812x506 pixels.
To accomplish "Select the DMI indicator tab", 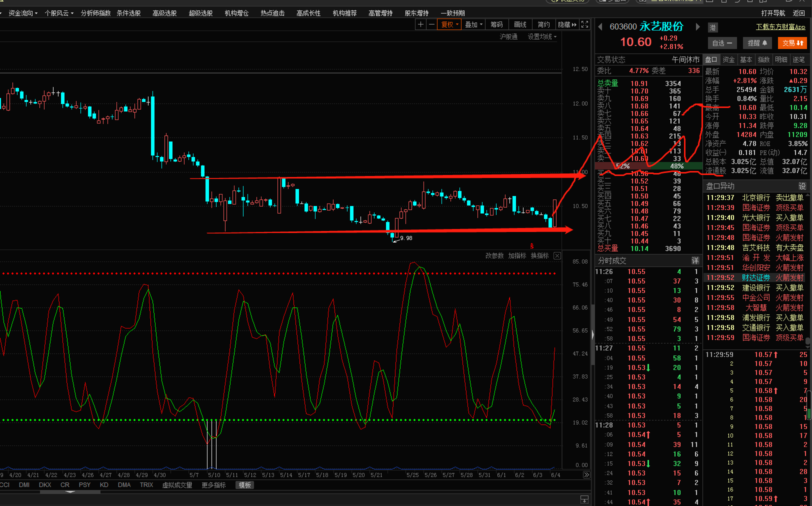I will tap(24, 485).
